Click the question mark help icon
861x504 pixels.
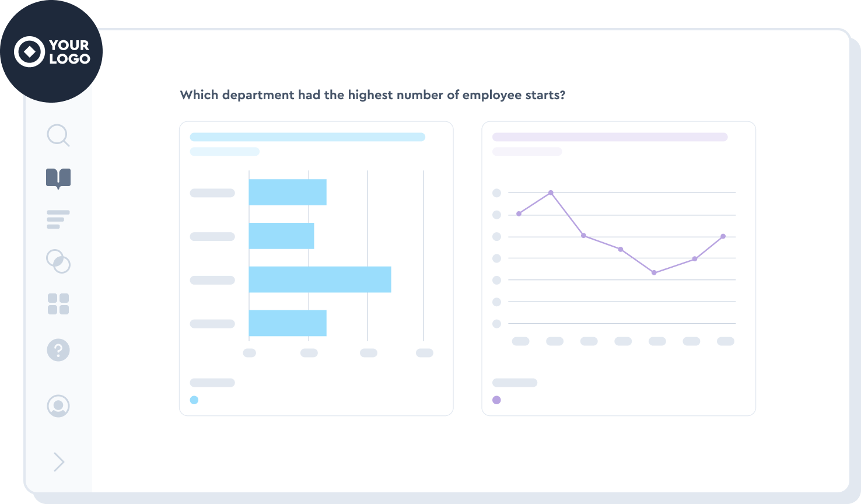pyautogui.click(x=58, y=350)
